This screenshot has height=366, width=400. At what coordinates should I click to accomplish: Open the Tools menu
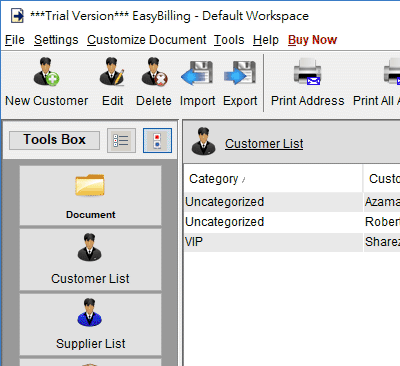tap(229, 40)
